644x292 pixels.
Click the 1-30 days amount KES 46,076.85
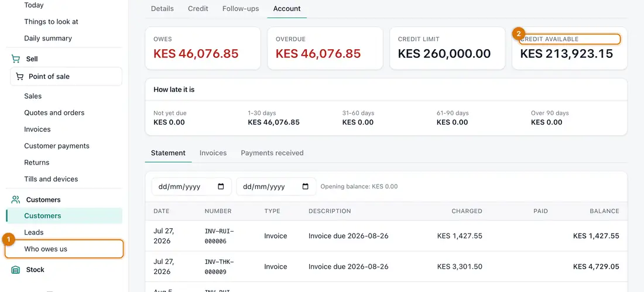coord(273,122)
